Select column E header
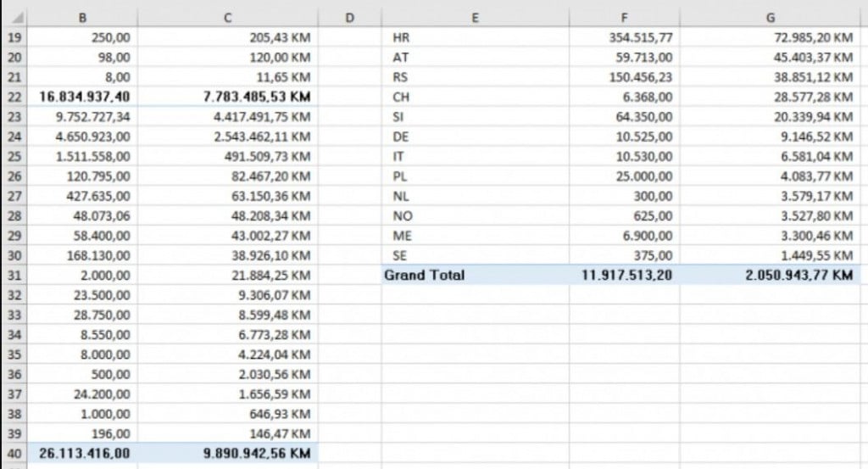The height and width of the screenshot is (469, 868). (x=475, y=18)
